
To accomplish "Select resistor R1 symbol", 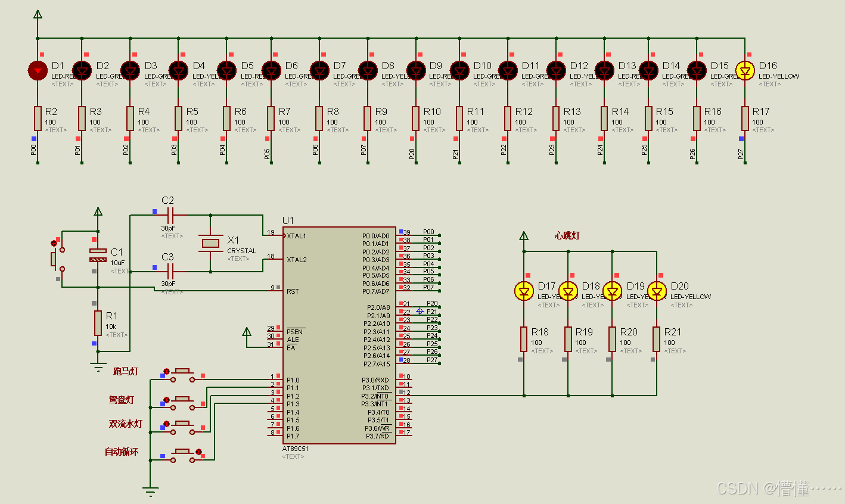I will [x=98, y=323].
